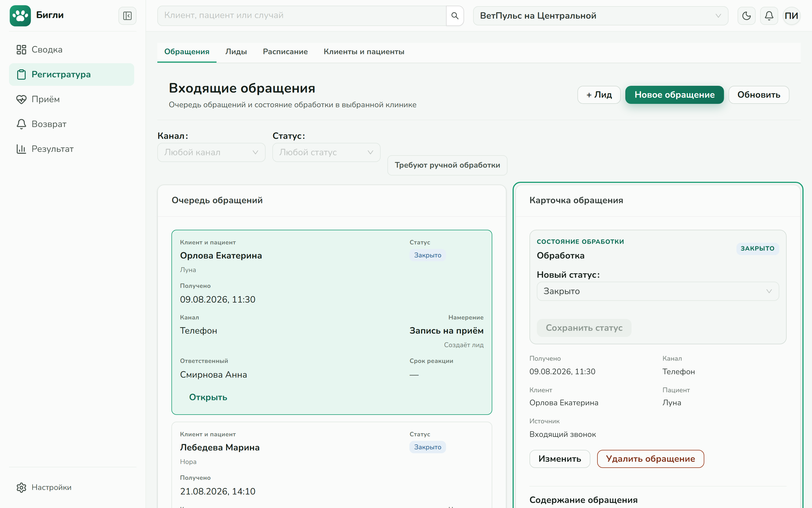812x508 pixels.
Task: Open the ПИ user avatar
Action: coord(791,16)
